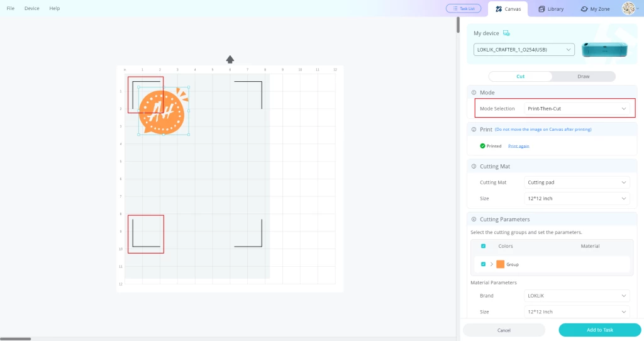Viewport: 644px width, 341px height.
Task: Click the info icon beside Print
Action: (474, 130)
